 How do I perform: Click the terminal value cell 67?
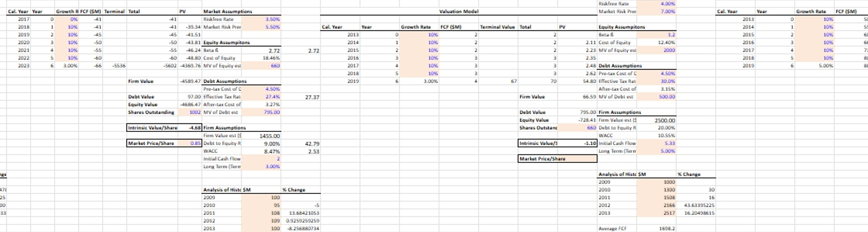pyautogui.click(x=498, y=81)
